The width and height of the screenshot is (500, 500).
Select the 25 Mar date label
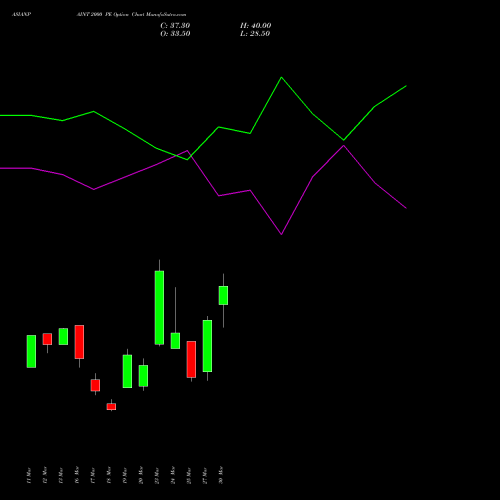pyautogui.click(x=189, y=475)
